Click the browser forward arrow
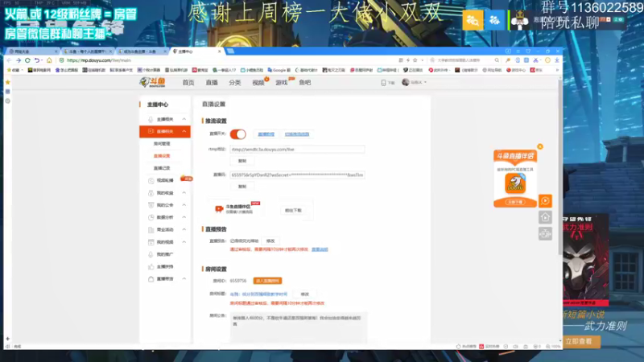Screen dimensions: 644x362 (19, 60)
